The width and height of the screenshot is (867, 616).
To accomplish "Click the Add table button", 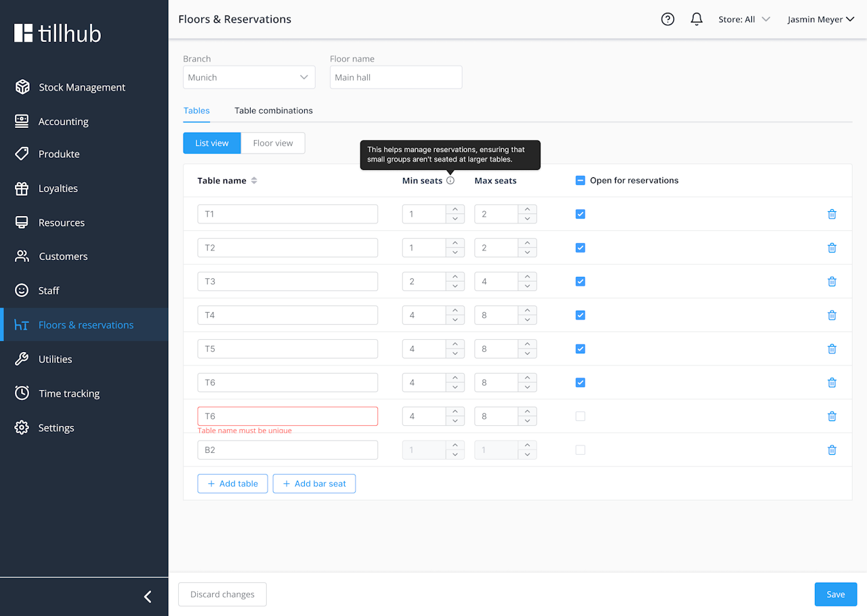I will click(x=233, y=483).
